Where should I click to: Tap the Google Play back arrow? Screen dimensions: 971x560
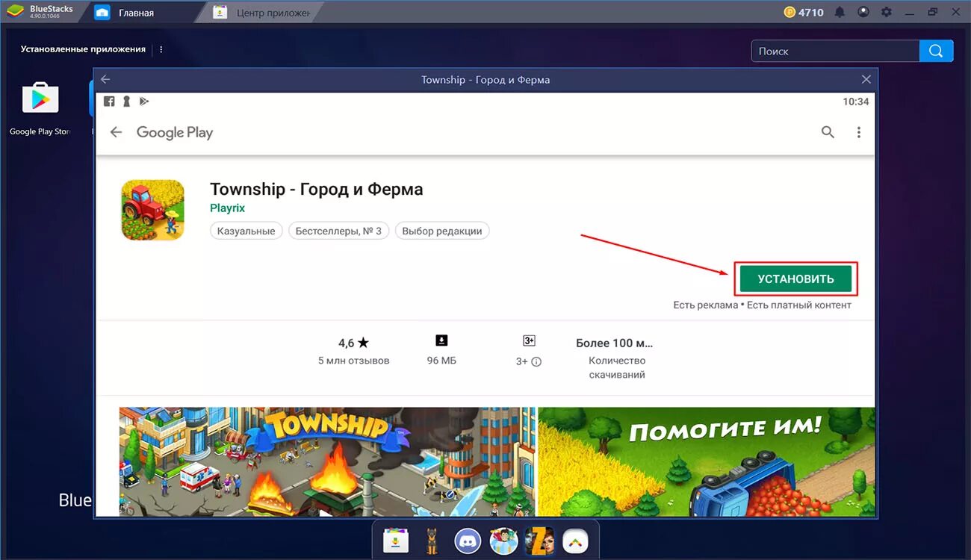[116, 132]
